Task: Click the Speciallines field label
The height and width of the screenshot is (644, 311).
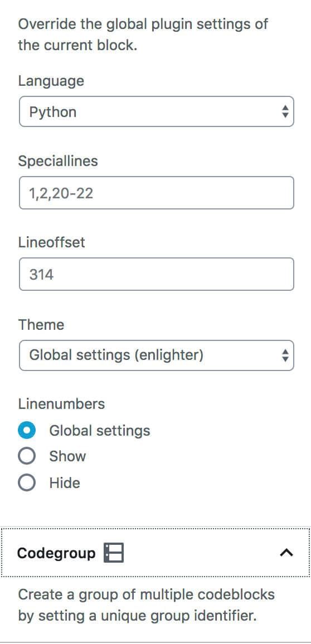Action: click(x=58, y=161)
